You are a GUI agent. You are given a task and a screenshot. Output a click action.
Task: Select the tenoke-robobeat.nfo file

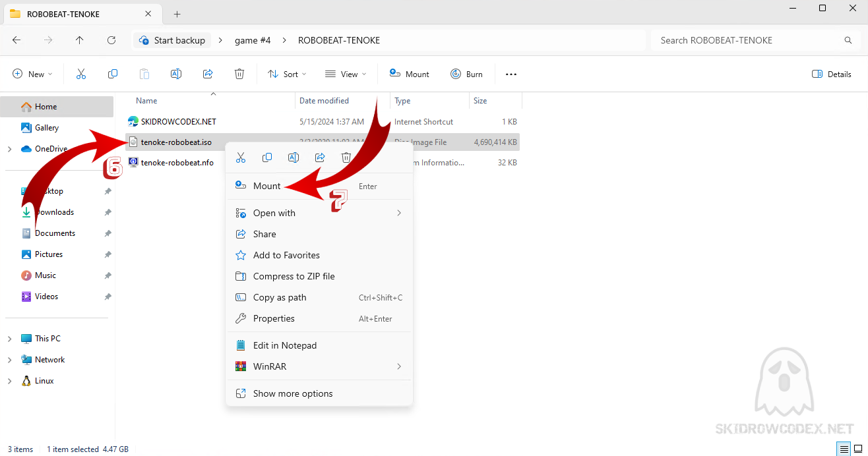point(170,163)
